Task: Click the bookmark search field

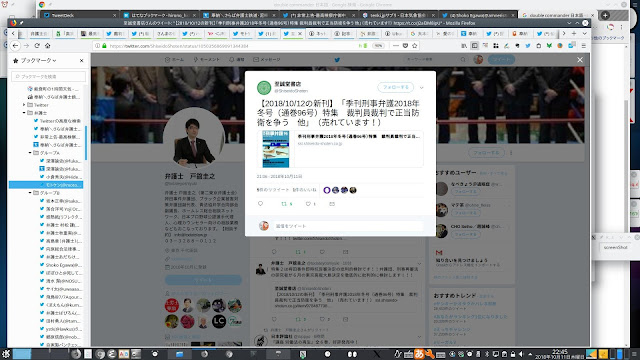Action: pos(49,76)
